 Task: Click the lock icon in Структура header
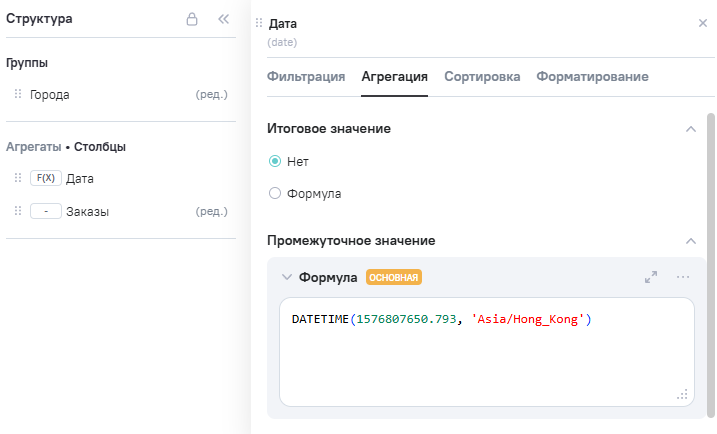[x=192, y=19]
